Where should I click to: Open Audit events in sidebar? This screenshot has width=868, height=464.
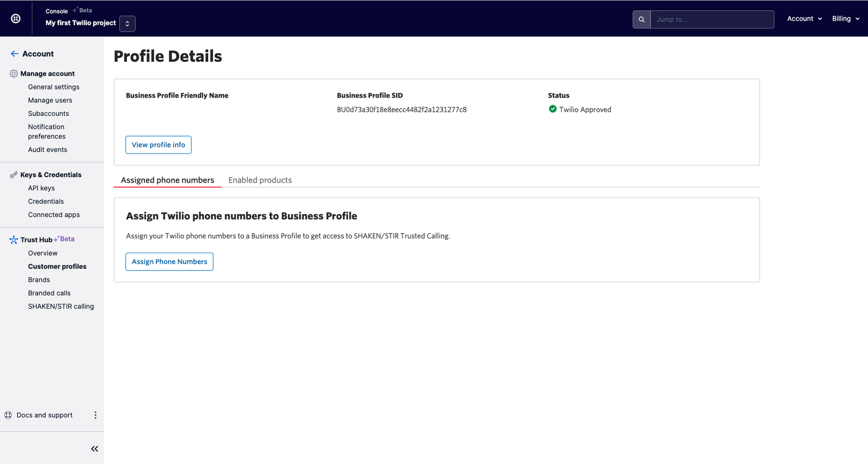[48, 150]
